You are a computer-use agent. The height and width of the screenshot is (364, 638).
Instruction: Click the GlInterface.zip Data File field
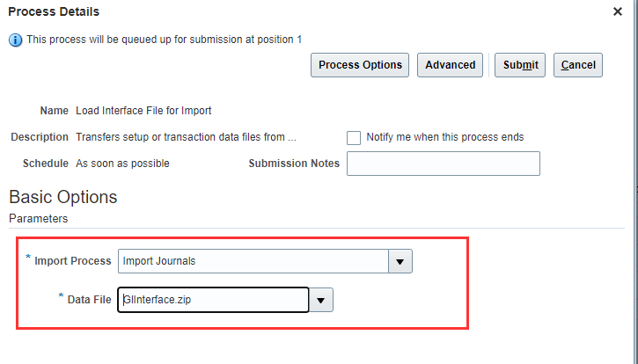213,300
